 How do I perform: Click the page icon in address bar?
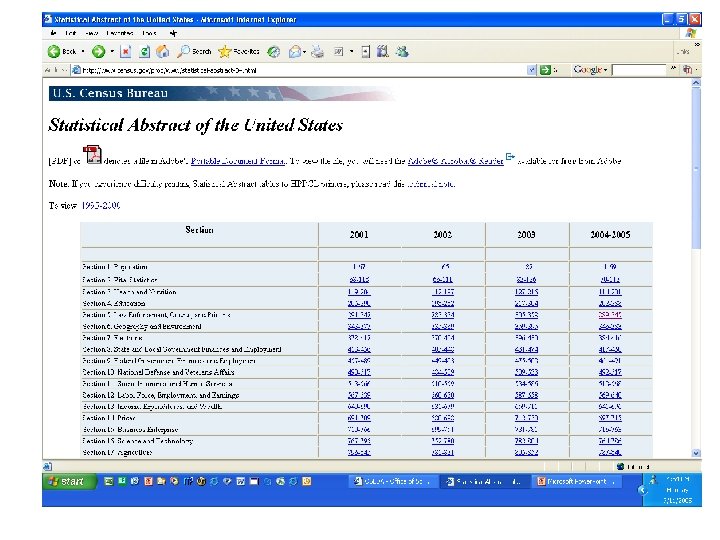(77, 70)
